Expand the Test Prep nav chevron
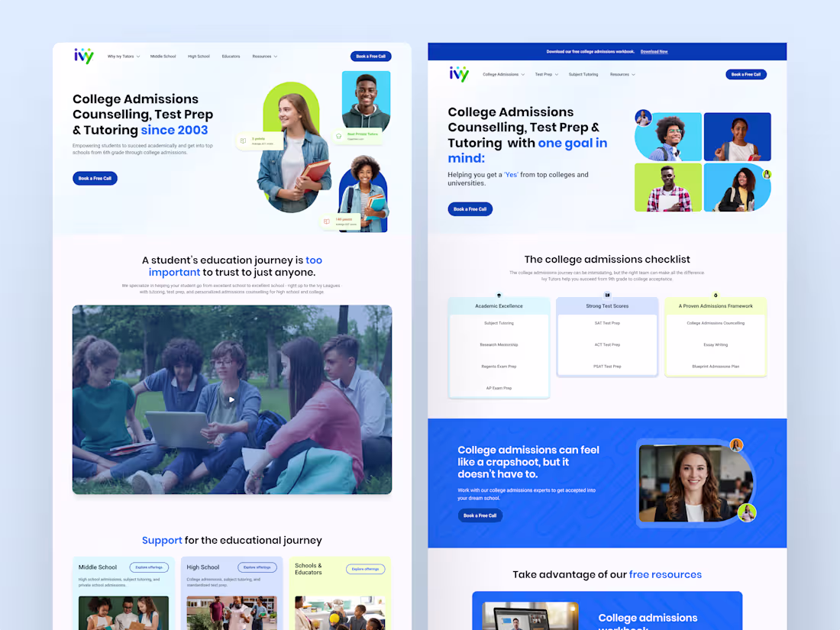The image size is (840, 630). tap(557, 75)
